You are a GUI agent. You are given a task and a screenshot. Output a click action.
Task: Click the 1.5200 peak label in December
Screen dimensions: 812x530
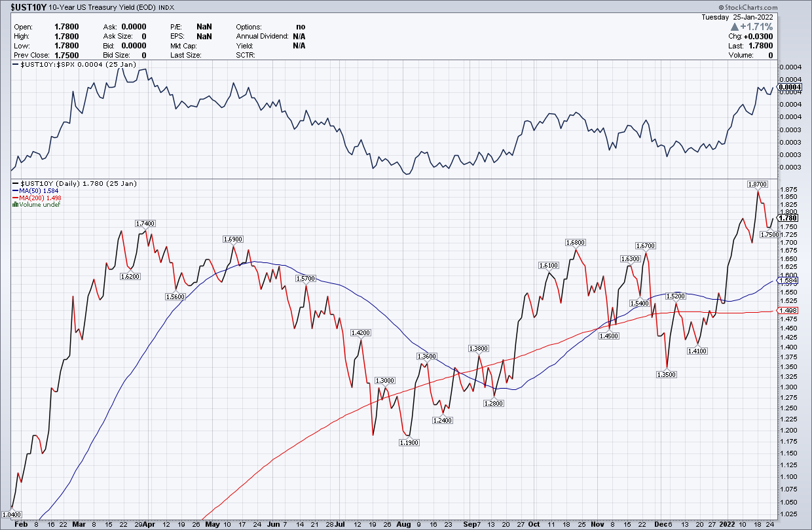coord(675,296)
